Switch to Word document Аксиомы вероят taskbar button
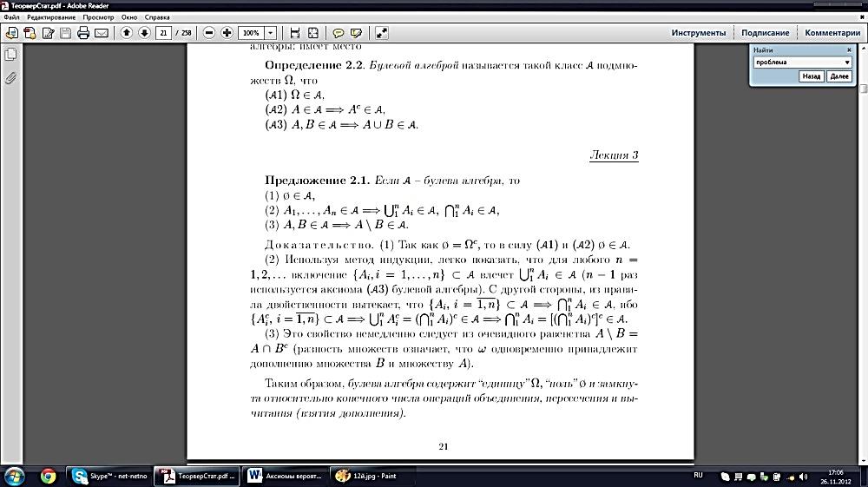The image size is (868, 487). pyautogui.click(x=285, y=476)
